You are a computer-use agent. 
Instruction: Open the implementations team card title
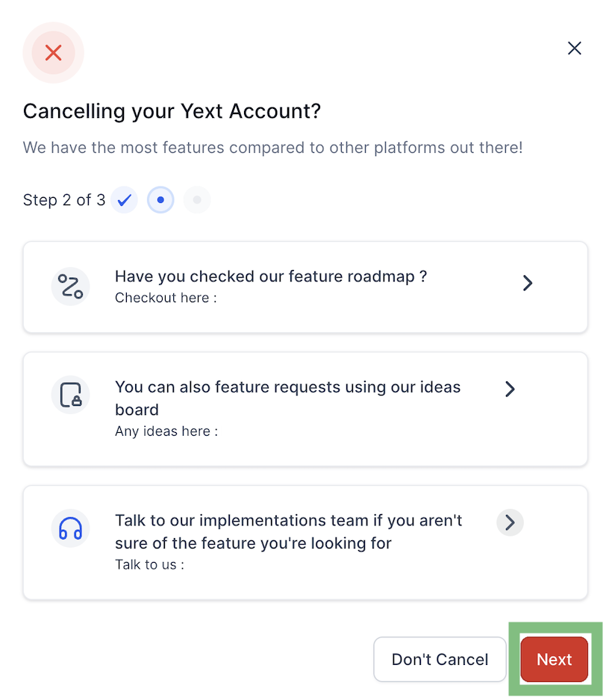(288, 531)
